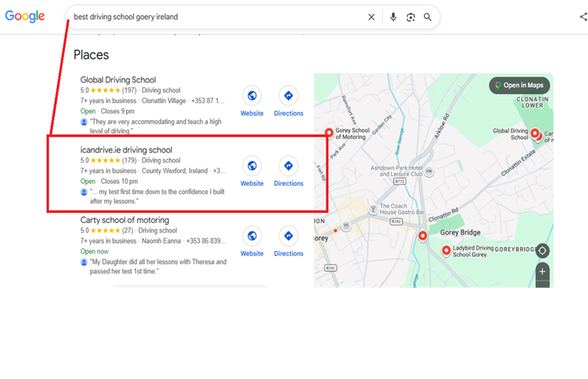
Task: Clear the search box with the X icon
Action: 371,17
